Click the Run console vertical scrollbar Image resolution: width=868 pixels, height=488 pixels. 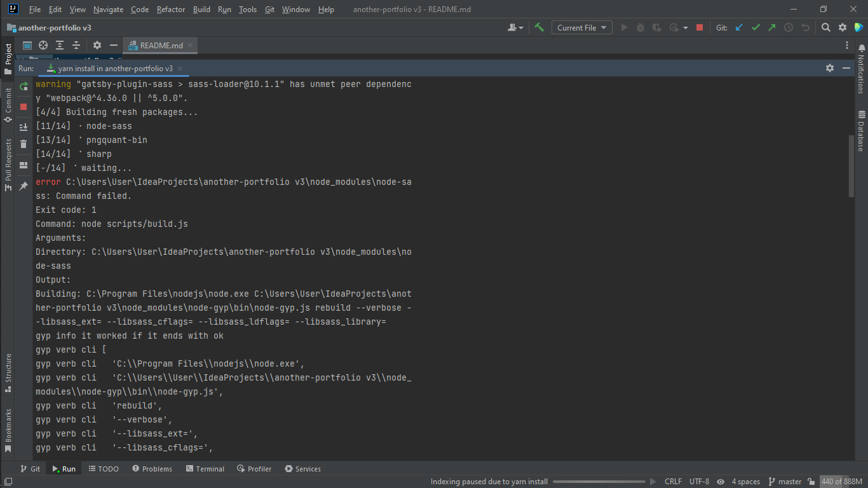851,166
